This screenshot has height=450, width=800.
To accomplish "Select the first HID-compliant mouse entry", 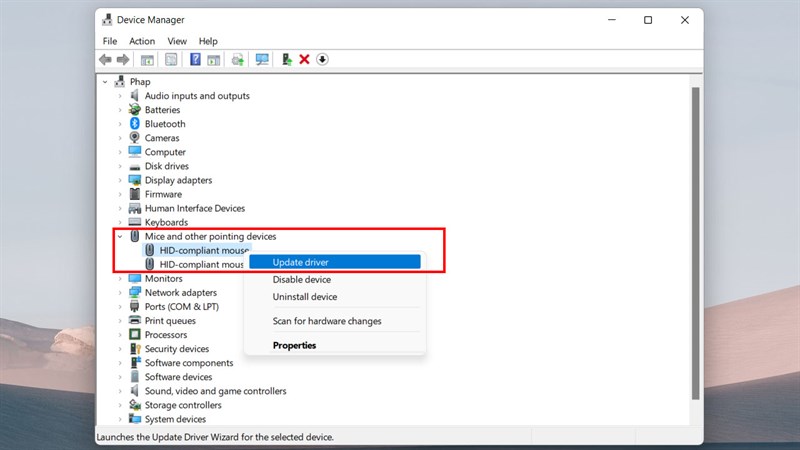I will click(203, 250).
